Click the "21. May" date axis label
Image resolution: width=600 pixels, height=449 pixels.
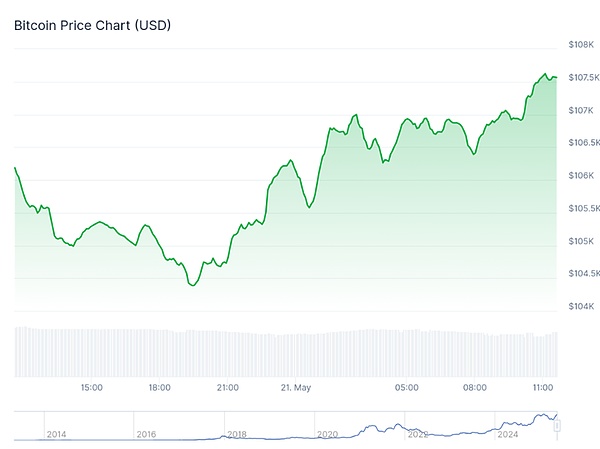coord(296,387)
